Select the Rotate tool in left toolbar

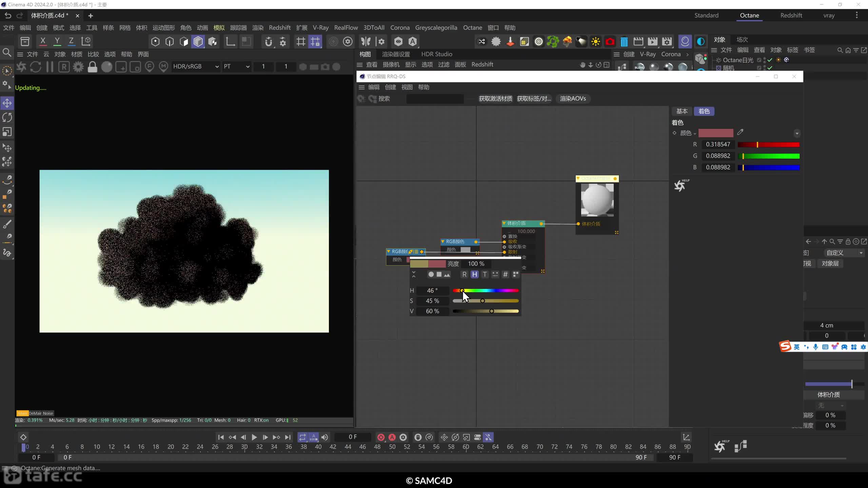pos(7,118)
